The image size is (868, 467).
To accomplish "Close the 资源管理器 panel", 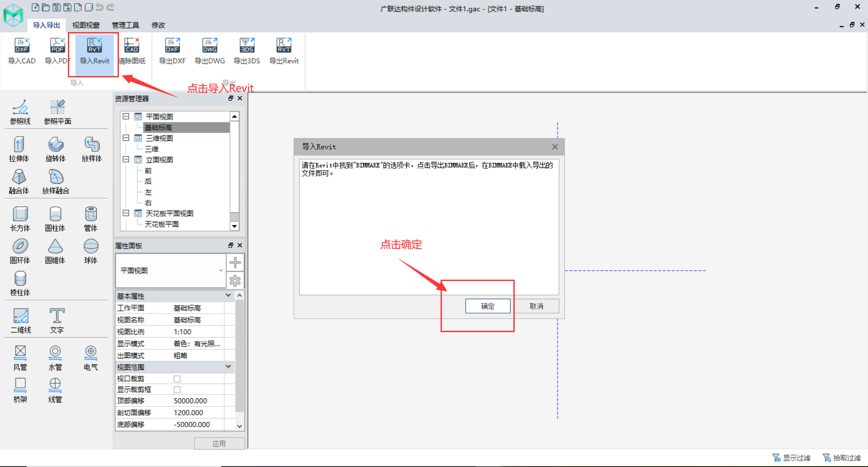I will [240, 98].
